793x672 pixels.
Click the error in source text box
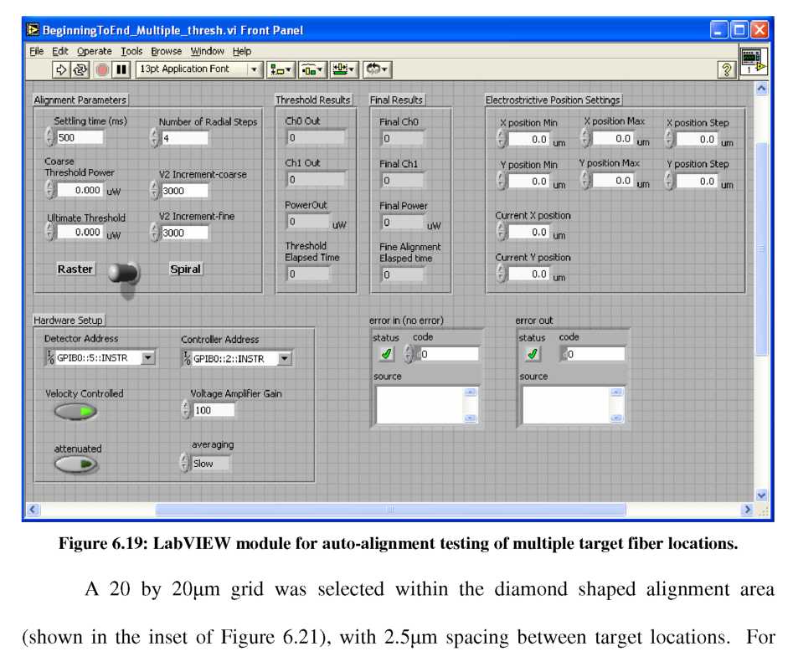[420, 405]
